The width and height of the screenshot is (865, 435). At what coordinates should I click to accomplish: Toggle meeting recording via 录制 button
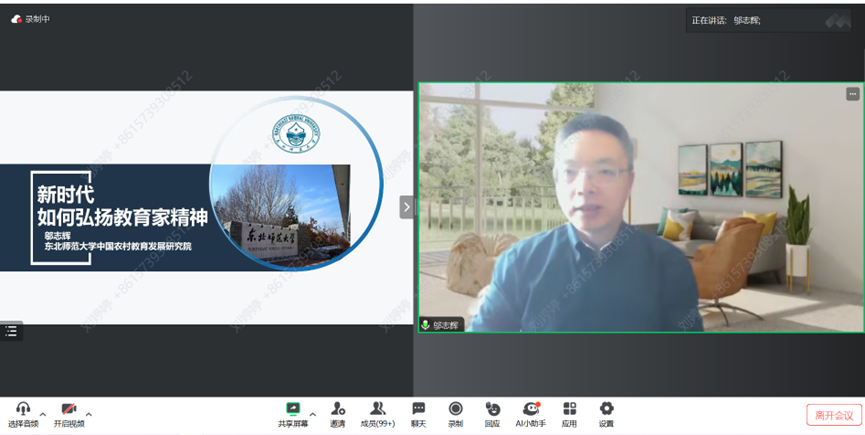point(455,410)
